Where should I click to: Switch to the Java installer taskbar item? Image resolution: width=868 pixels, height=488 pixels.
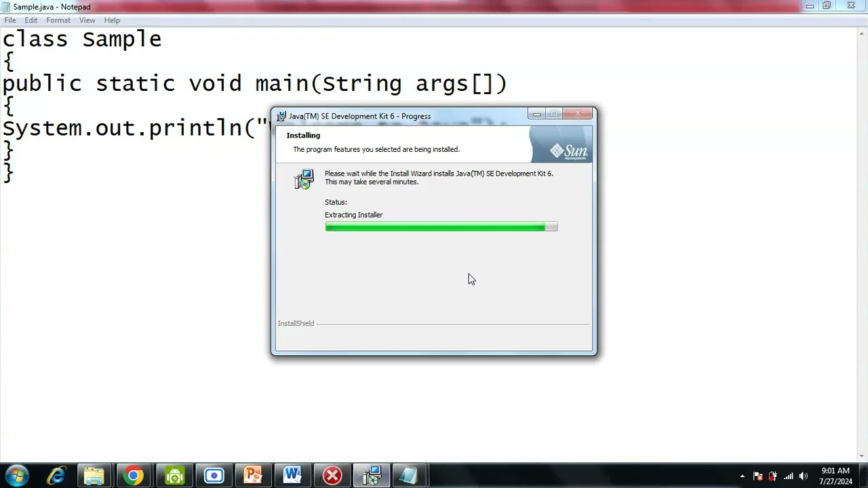[372, 476]
